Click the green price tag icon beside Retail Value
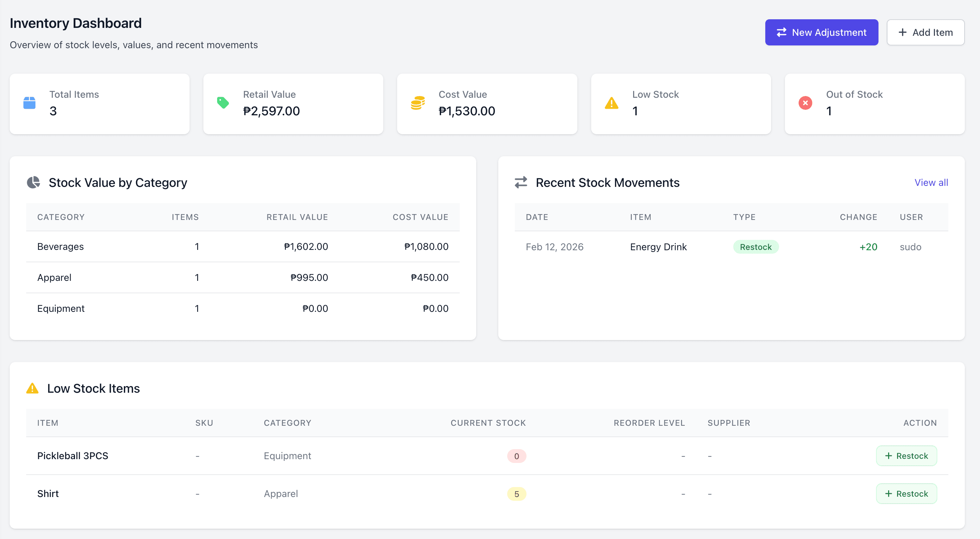This screenshot has width=980, height=539. click(223, 103)
